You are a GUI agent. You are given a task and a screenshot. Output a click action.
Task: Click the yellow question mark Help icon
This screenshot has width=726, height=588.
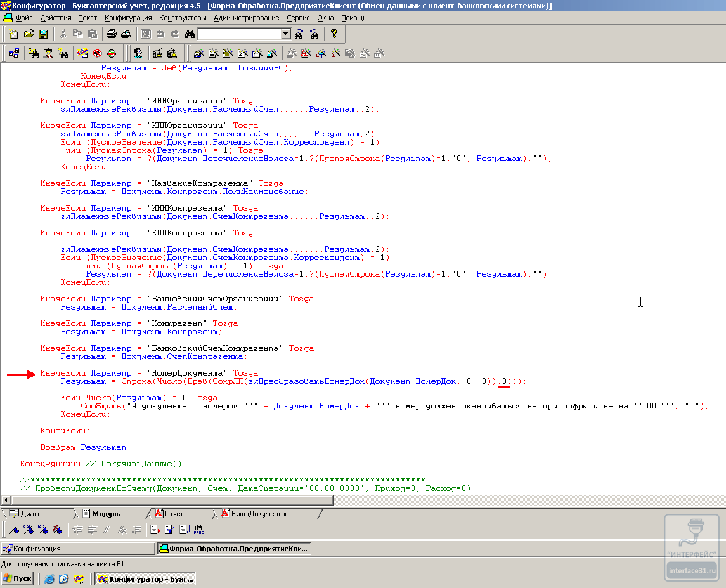coord(334,34)
